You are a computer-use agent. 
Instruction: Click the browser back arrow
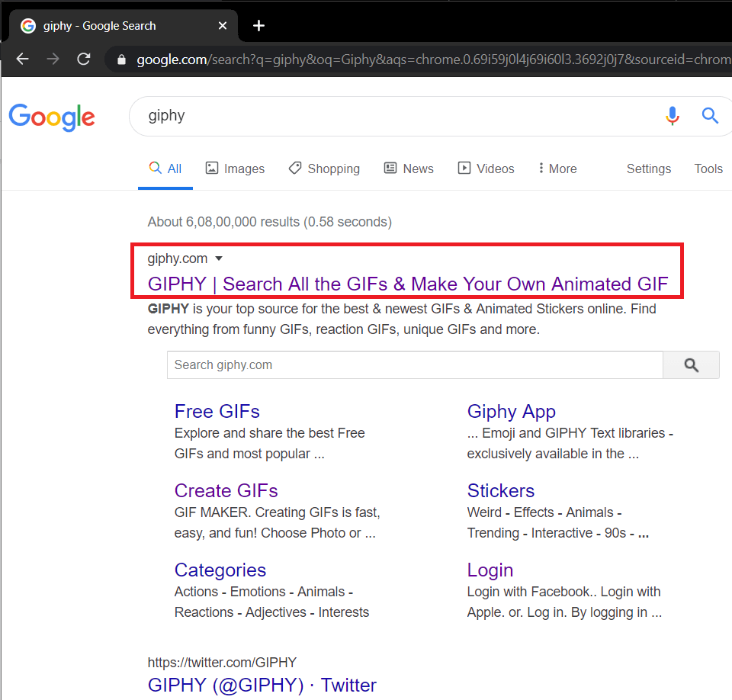pos(23,59)
